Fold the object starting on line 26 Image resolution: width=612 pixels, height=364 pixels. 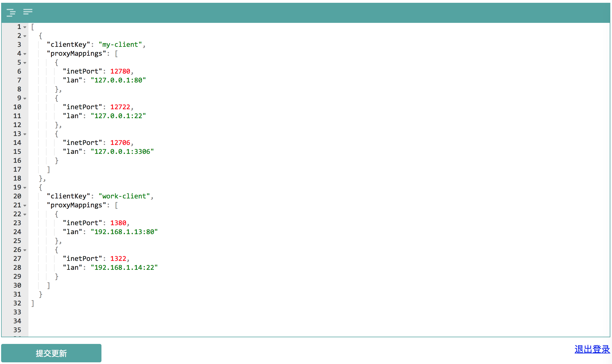(x=25, y=250)
